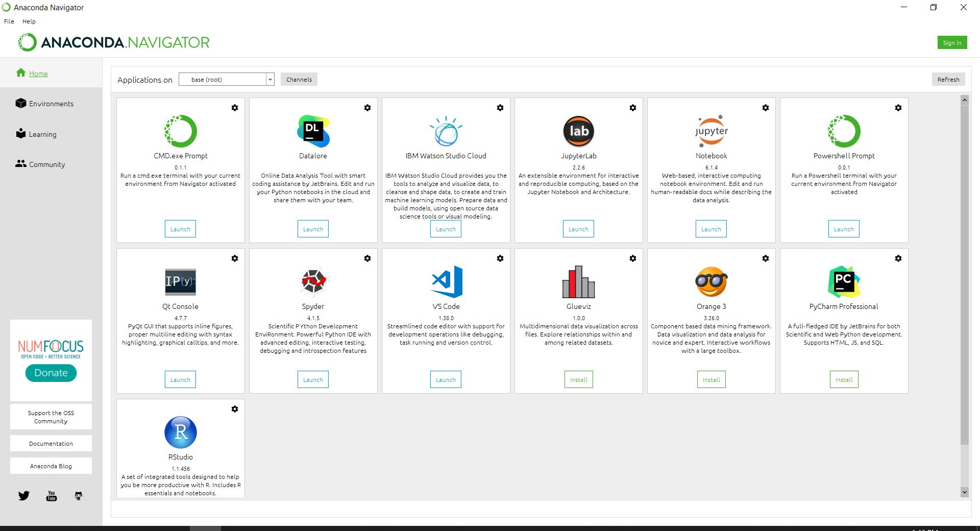Open the Help menu
Viewport: 980px width, 531px height.
(x=29, y=21)
